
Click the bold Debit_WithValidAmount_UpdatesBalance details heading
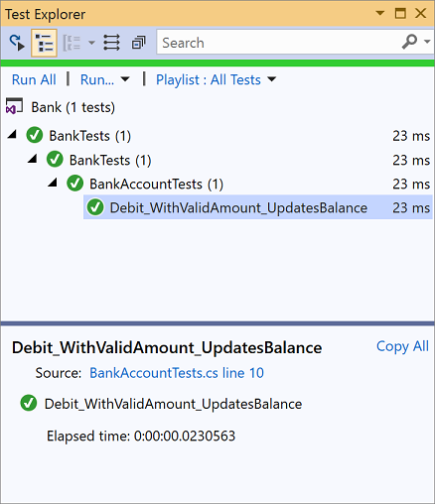(x=167, y=348)
